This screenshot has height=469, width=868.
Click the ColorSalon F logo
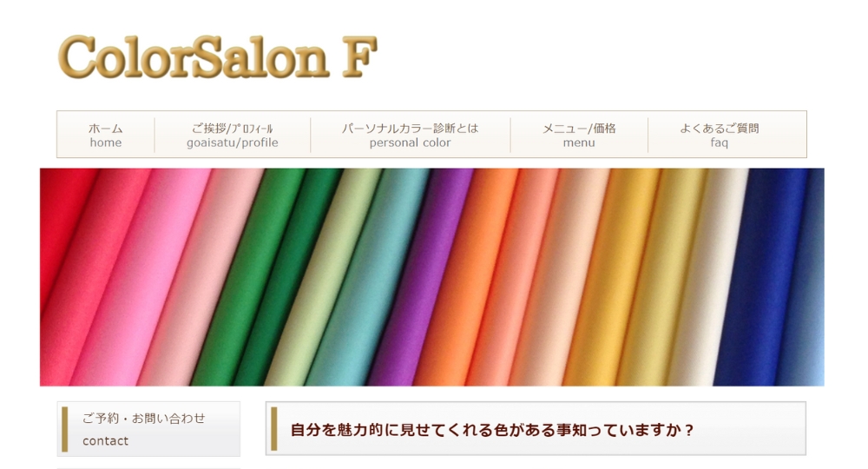coord(218,56)
